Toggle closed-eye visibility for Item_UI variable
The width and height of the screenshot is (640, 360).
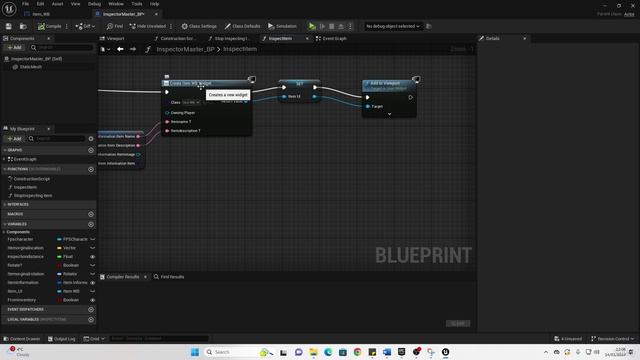[93, 291]
